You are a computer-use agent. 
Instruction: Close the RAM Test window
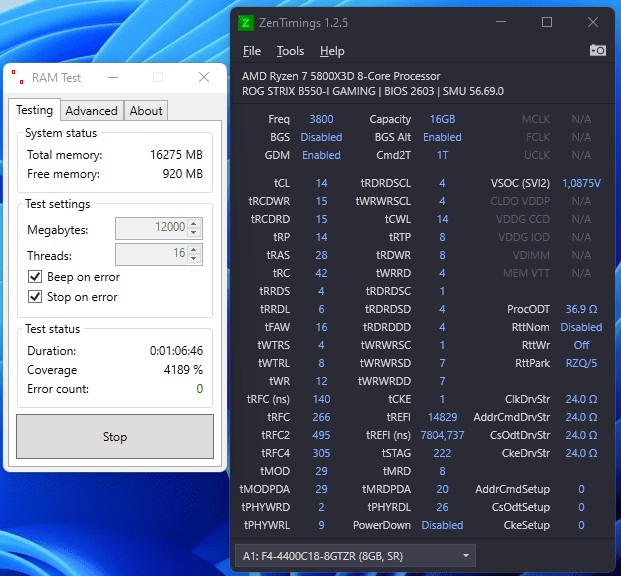point(204,77)
